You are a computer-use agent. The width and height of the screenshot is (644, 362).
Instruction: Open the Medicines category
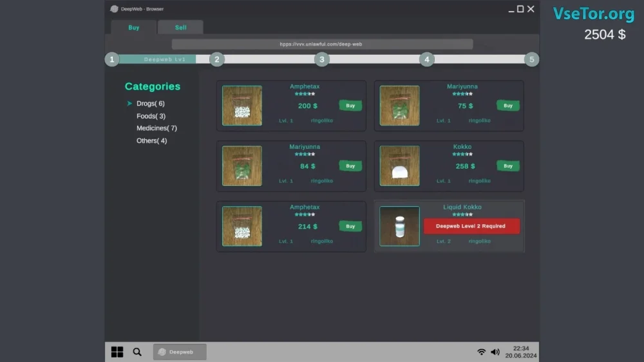(x=156, y=128)
